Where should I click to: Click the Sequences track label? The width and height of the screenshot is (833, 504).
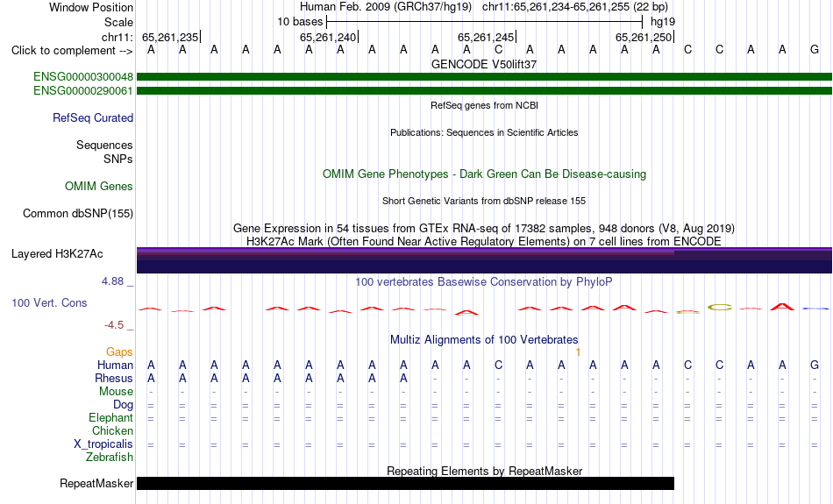tap(104, 145)
